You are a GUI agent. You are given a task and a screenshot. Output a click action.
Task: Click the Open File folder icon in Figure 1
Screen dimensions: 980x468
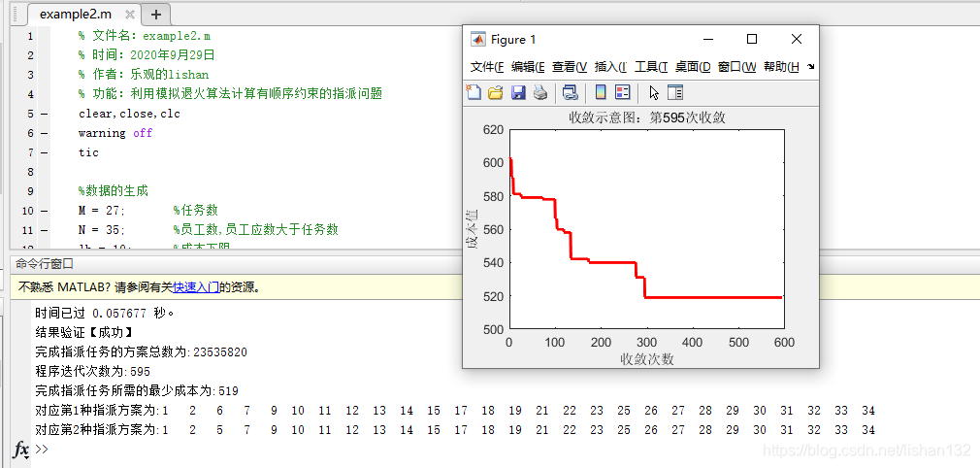point(495,93)
